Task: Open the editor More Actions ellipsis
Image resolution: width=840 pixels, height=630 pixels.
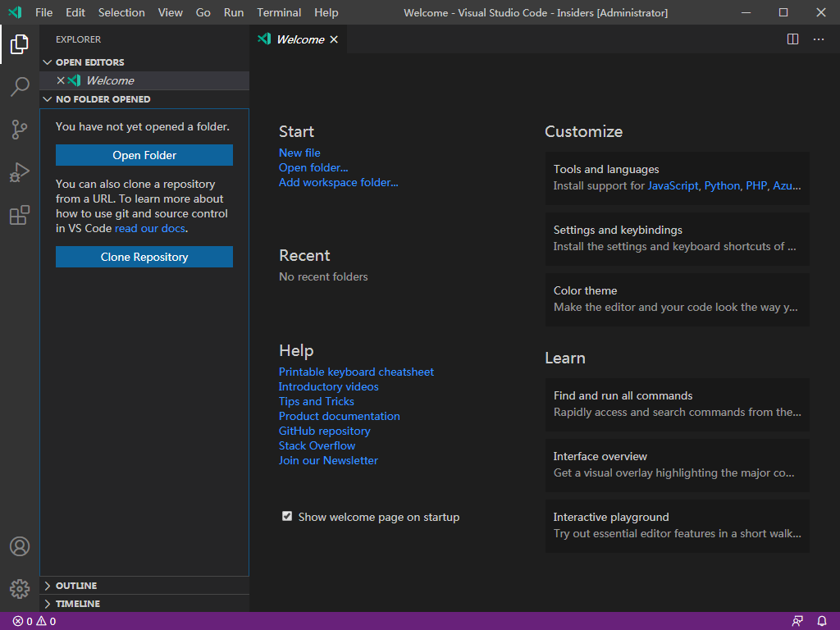Action: tap(819, 39)
